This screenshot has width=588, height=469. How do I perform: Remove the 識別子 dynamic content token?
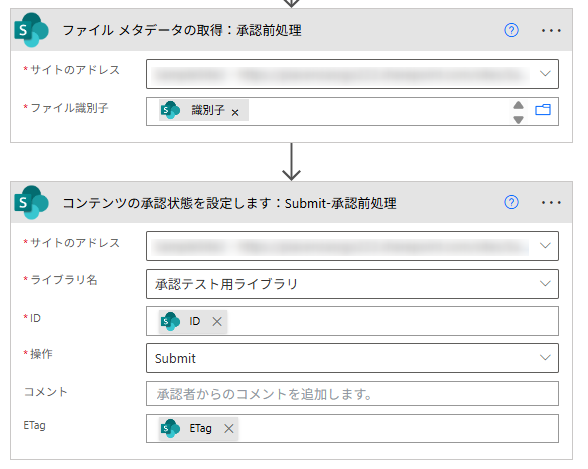235,112
